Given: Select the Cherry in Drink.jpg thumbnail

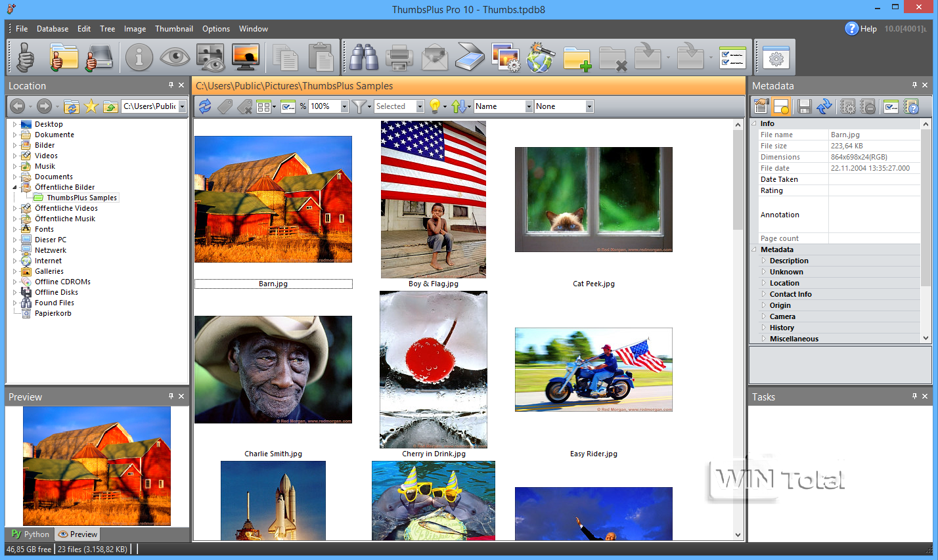Looking at the screenshot, I should (x=434, y=370).
